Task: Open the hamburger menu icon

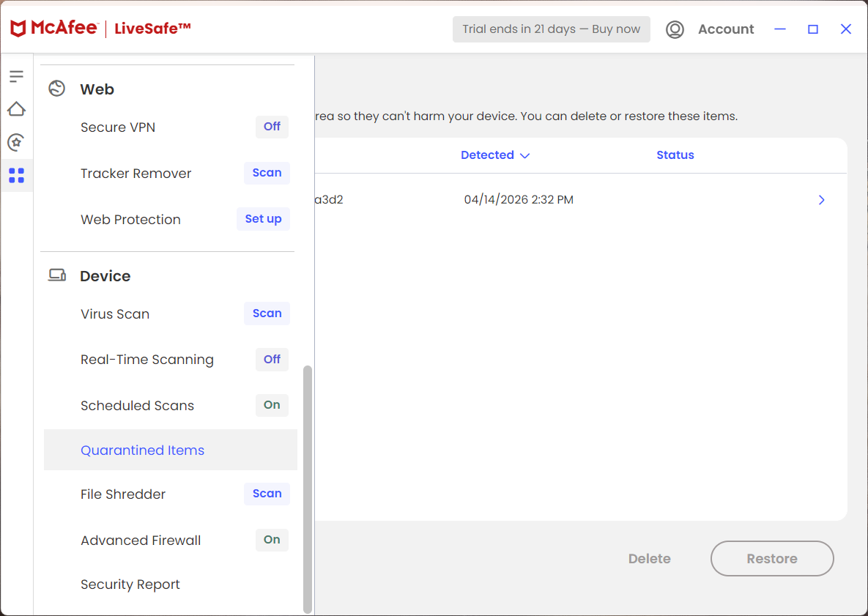Action: tap(17, 76)
